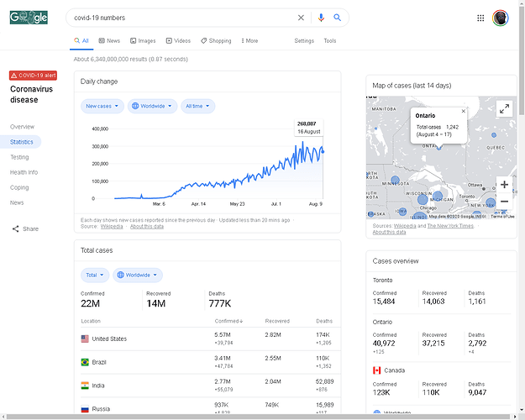Screen dimensions: 525x420
Task: Click the horizontal page scrollbar
Action: pos(260,417)
